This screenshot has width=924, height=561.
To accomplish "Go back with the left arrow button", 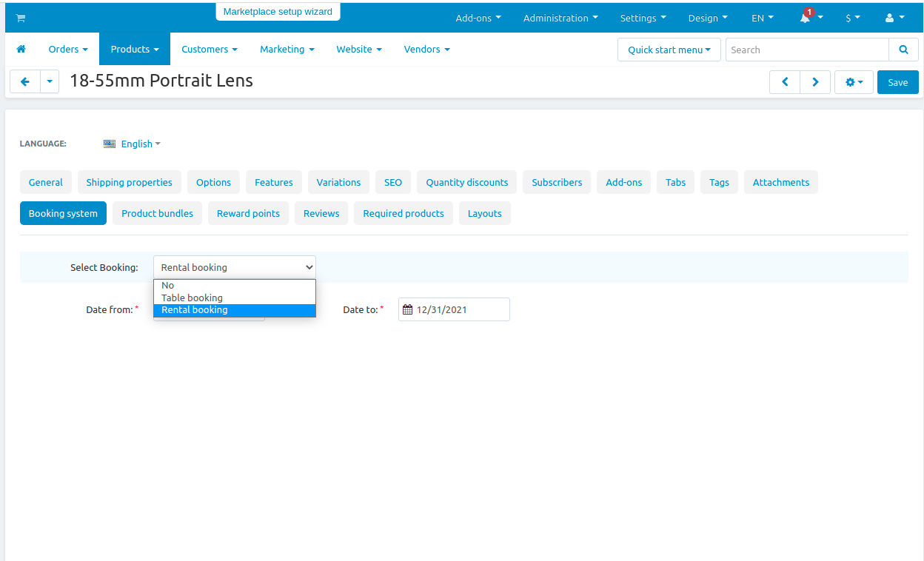I will click(25, 81).
